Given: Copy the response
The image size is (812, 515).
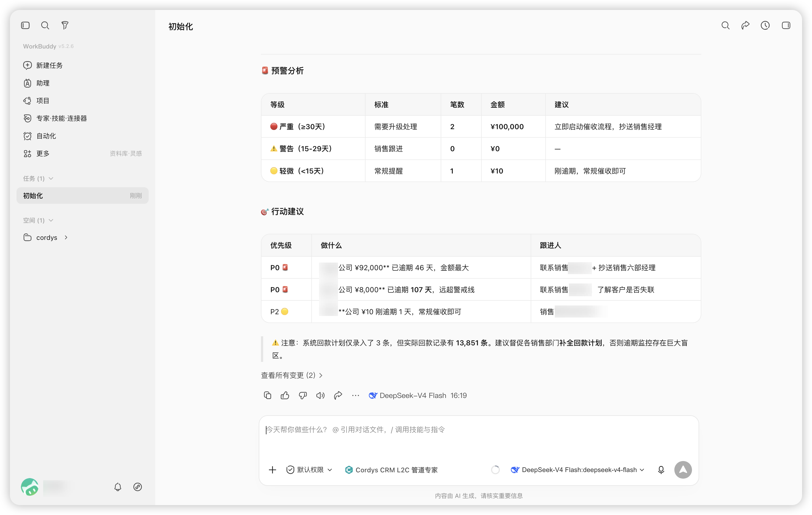Looking at the screenshot, I should tap(267, 395).
